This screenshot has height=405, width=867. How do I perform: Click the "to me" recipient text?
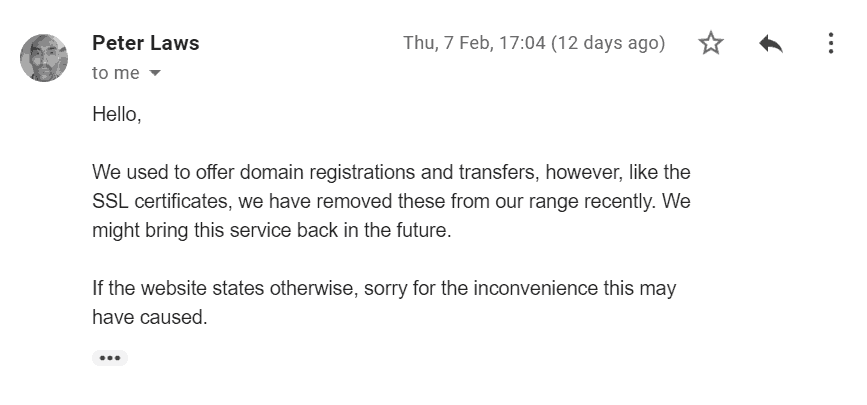pyautogui.click(x=116, y=73)
